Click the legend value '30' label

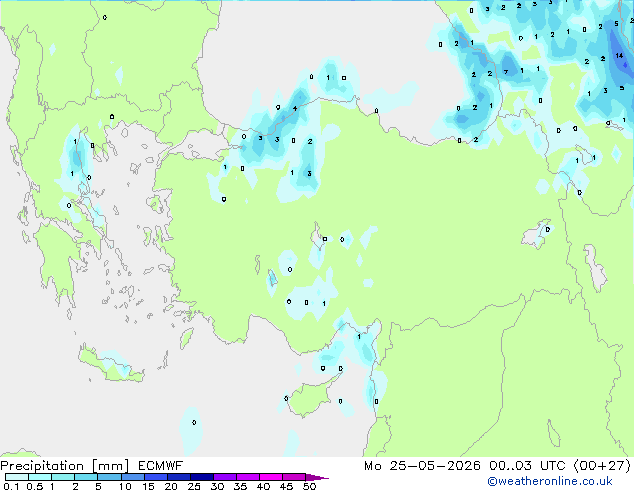pos(217,486)
